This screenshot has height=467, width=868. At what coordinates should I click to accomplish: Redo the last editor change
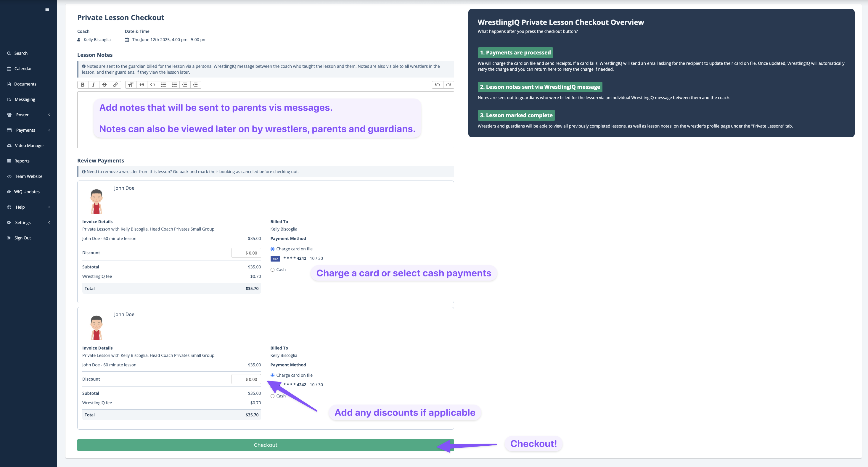[449, 85]
